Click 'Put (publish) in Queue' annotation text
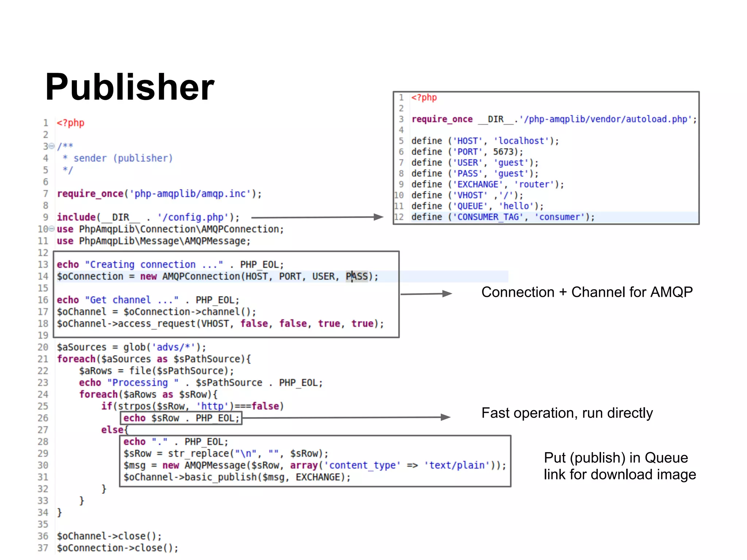747x560 pixels. [616, 458]
